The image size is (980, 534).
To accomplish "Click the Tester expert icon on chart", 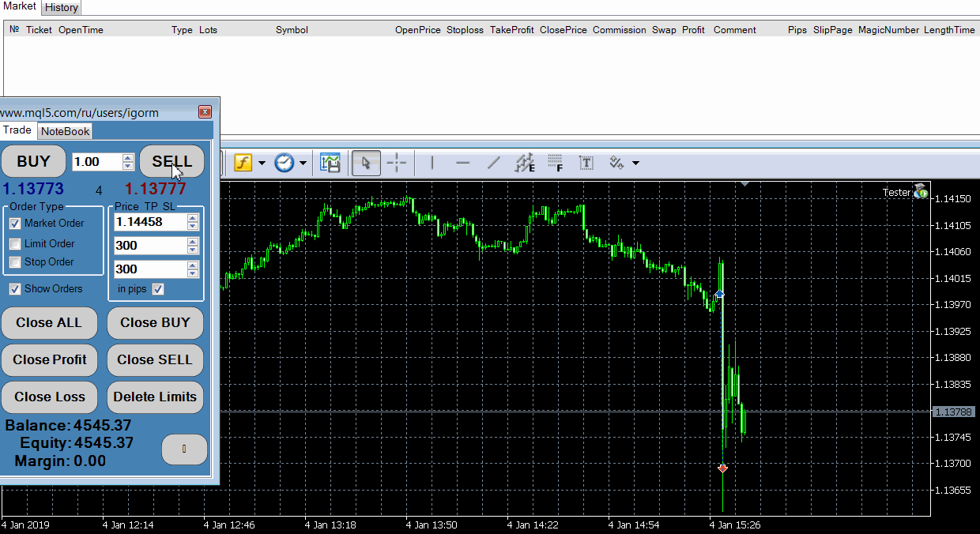I will click(921, 191).
